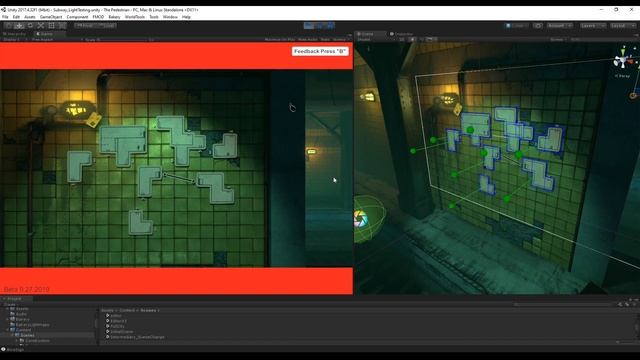This screenshot has height=360, width=640.
Task: Switch to the Hierarchy tab
Action: 16,34
